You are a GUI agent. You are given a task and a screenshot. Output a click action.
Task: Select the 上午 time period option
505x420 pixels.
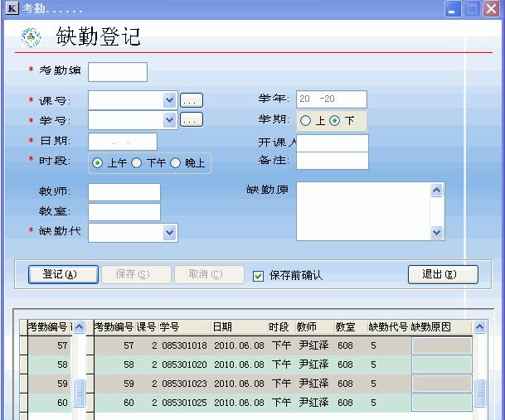(x=98, y=163)
